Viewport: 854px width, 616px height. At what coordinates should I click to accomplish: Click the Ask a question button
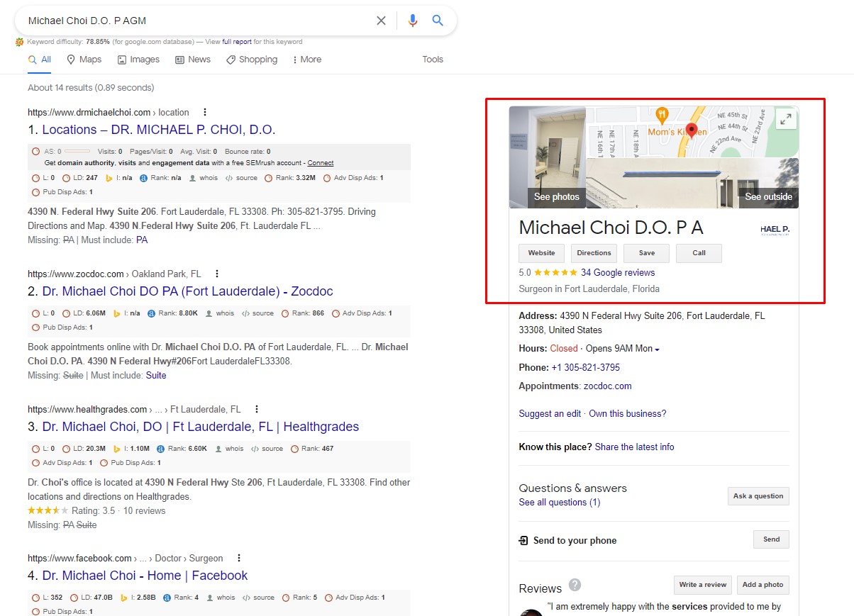point(758,496)
